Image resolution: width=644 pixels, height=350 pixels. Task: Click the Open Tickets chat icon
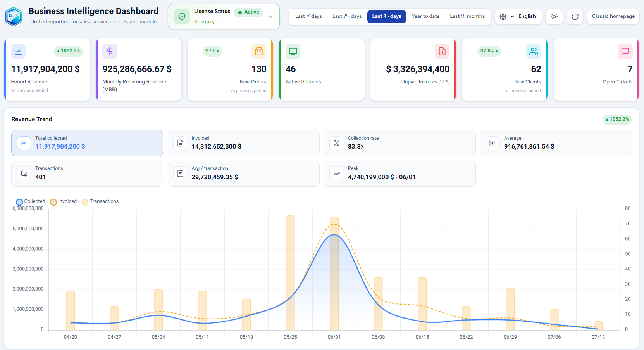pyautogui.click(x=625, y=51)
